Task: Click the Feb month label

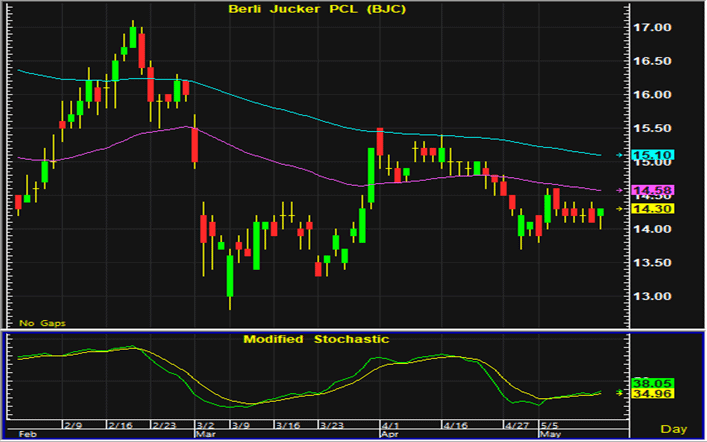Action: pyautogui.click(x=26, y=434)
